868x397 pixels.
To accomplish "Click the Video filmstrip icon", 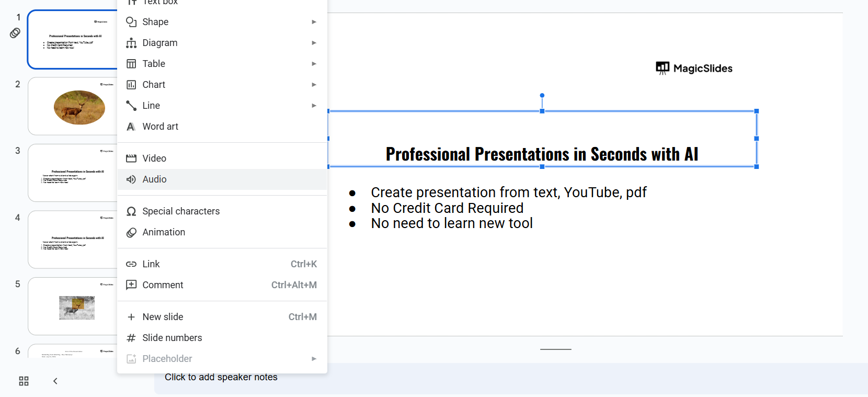I will click(131, 158).
